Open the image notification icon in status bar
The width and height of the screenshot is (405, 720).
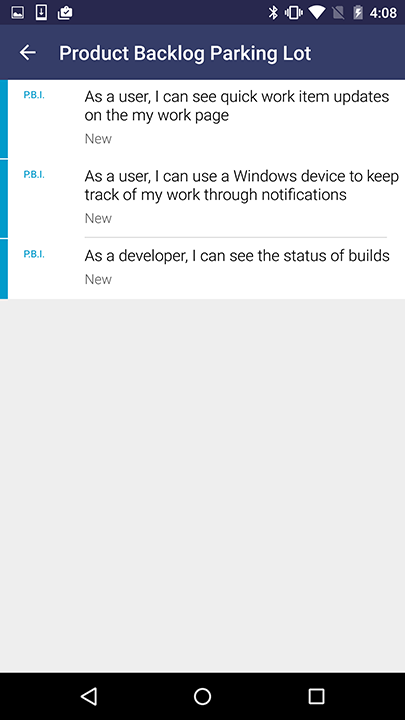pos(17,13)
